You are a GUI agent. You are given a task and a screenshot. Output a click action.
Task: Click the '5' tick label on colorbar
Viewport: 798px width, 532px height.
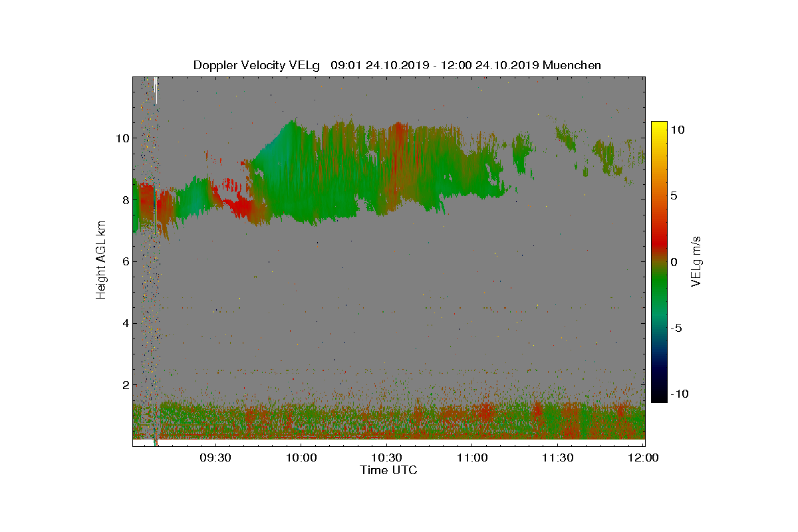[674, 196]
